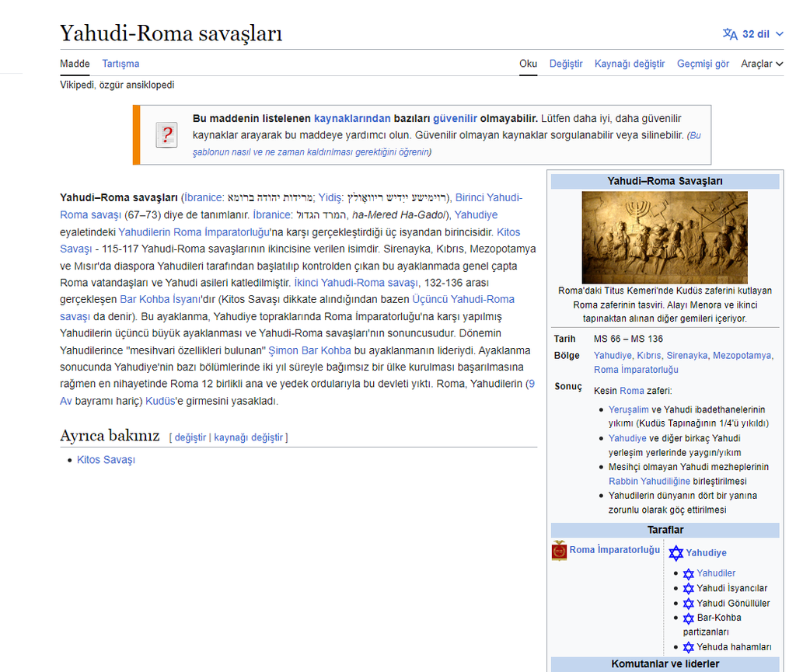
Task: Open the Bar Kohba İsyanı link
Action: point(160,299)
